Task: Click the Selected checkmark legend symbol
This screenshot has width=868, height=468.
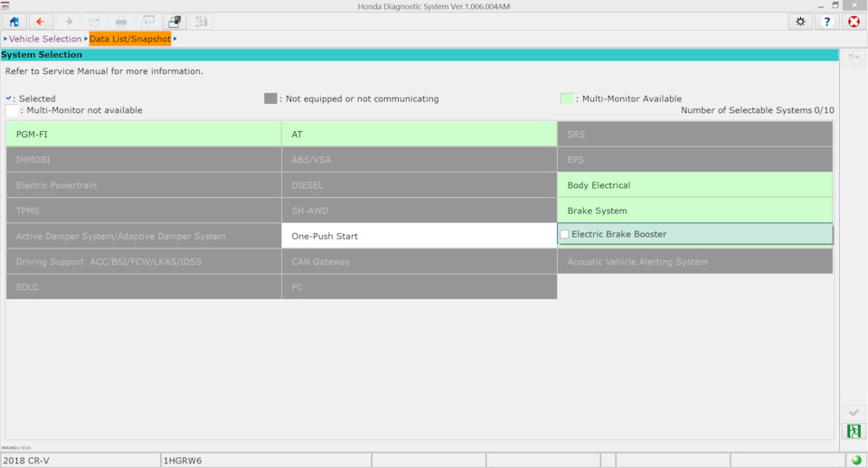Action: 8,98
